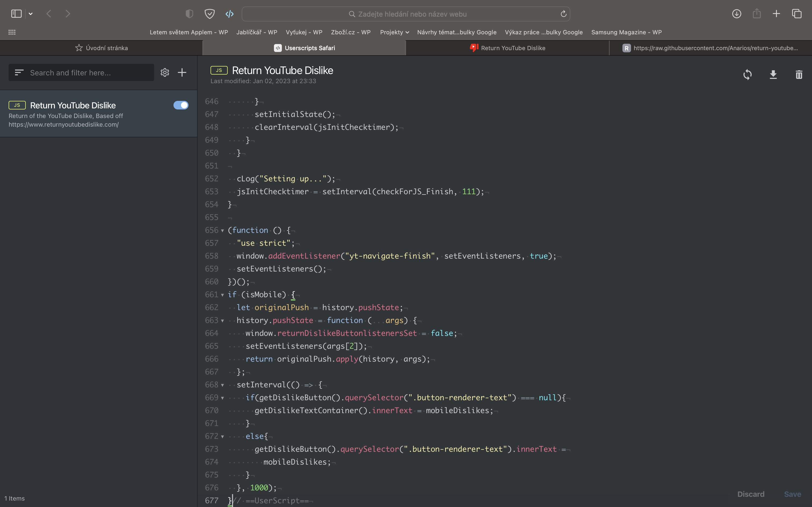
Task: Download the Return YouTube Dislike script
Action: 773,75
